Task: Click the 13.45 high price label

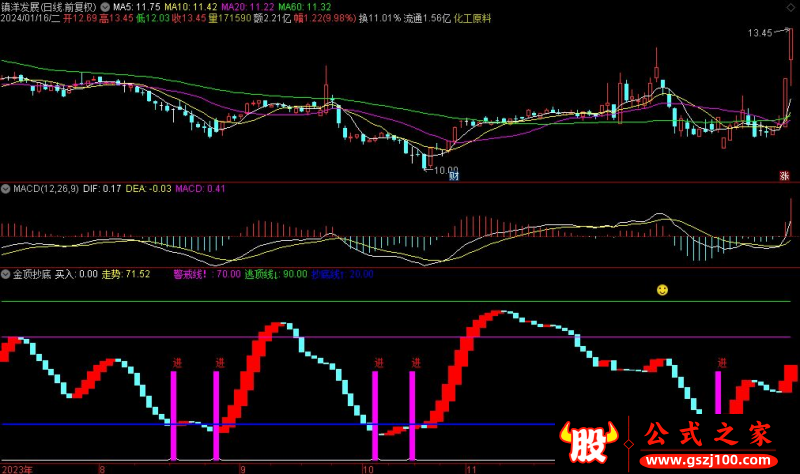Action: (x=760, y=33)
